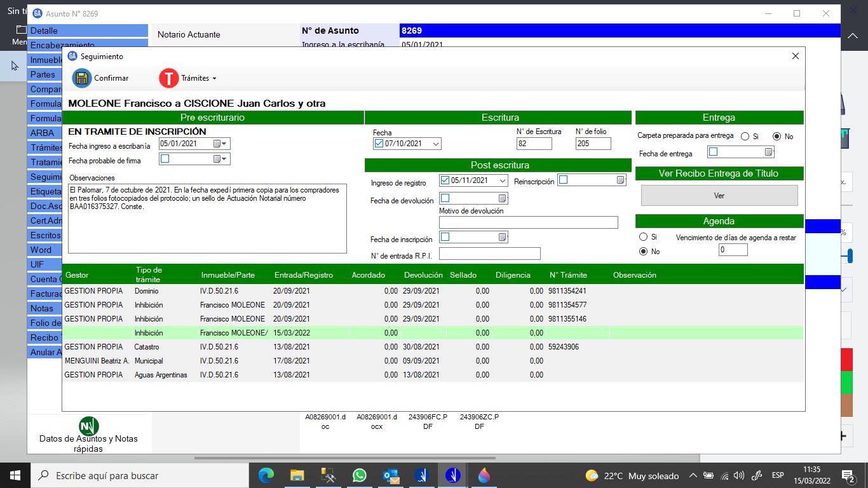The height and width of the screenshot is (488, 868).
Task: Click the Ver button for title receipt
Action: pos(719,196)
